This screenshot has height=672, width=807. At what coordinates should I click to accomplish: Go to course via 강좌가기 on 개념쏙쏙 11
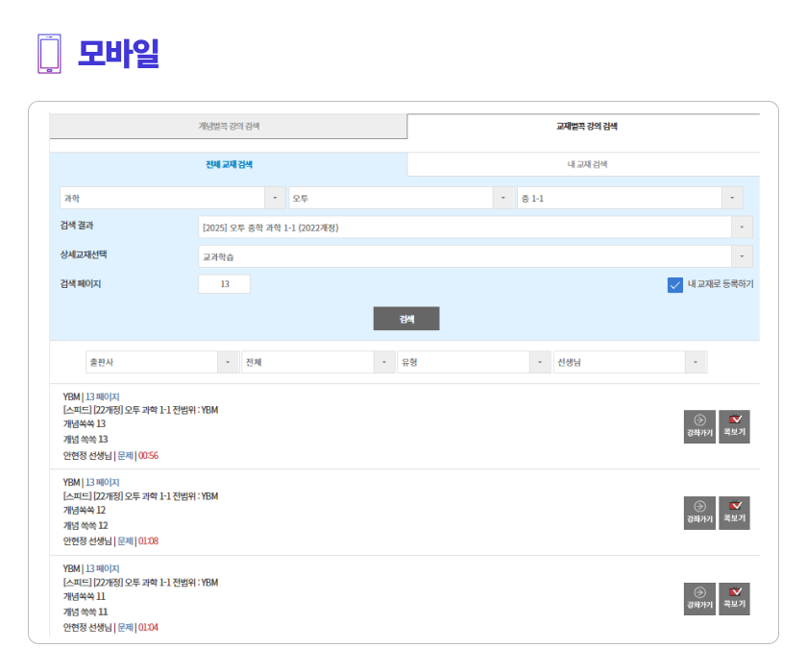tap(699, 599)
